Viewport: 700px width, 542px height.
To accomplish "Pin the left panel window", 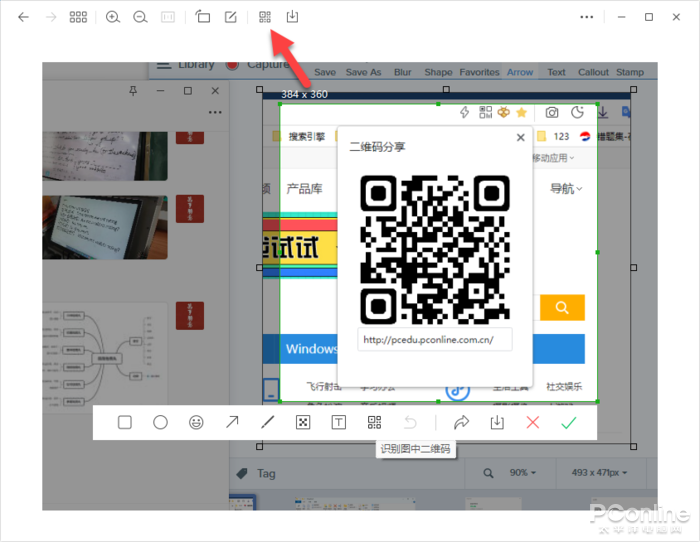I will click(x=133, y=91).
